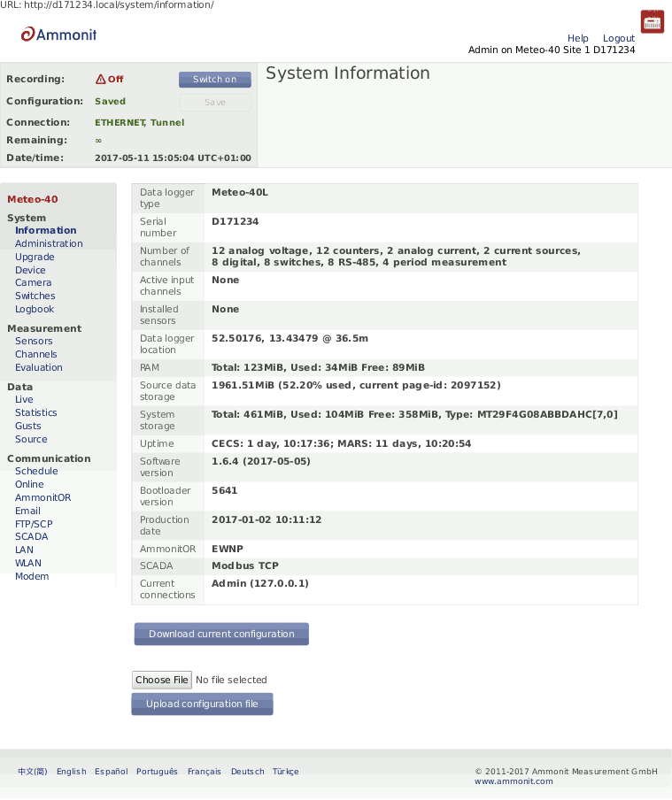Image resolution: width=672 pixels, height=800 pixels.
Task: Open www.ammonit.com link in footer
Action: [514, 781]
